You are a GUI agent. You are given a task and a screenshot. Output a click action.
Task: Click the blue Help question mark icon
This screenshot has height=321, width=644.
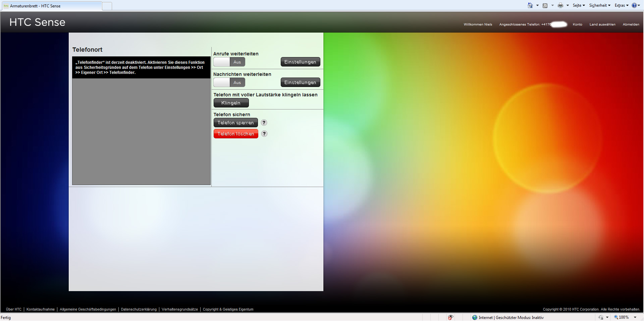tap(634, 5)
